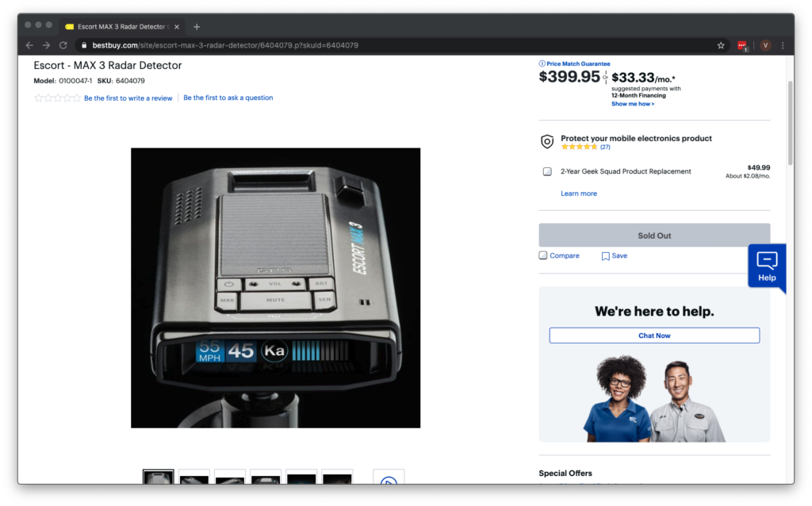The width and height of the screenshot is (812, 506).
Task: Open the Chrome profile avatar
Action: (765, 45)
